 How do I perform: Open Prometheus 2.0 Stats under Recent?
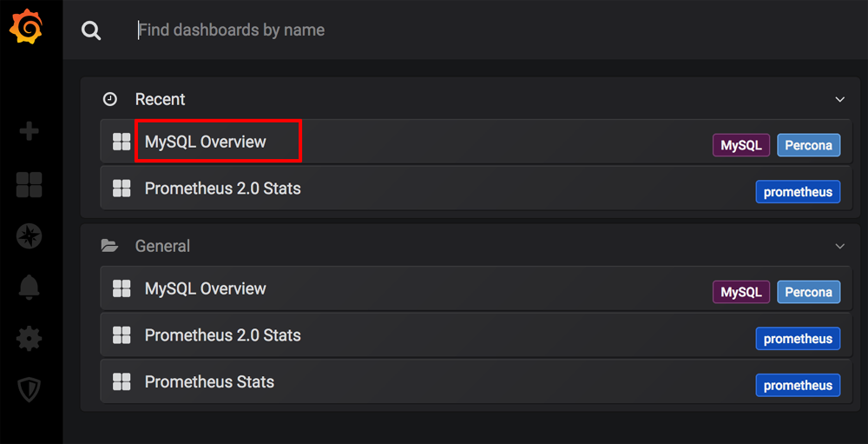tap(222, 189)
